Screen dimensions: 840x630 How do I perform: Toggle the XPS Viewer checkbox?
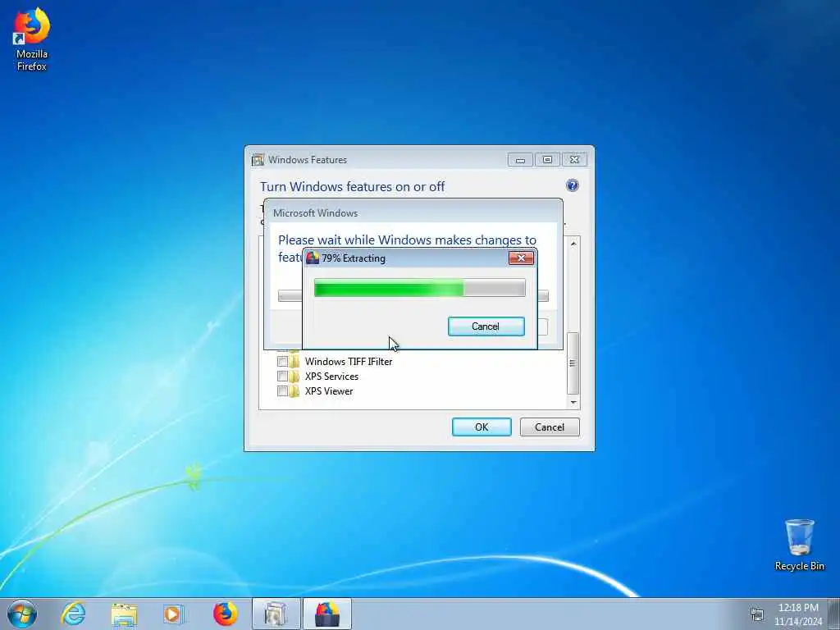pos(282,391)
